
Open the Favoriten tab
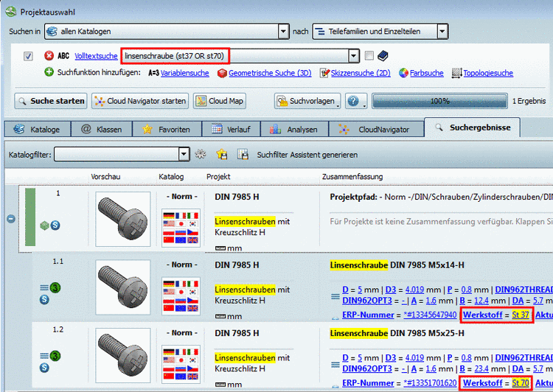click(x=167, y=129)
